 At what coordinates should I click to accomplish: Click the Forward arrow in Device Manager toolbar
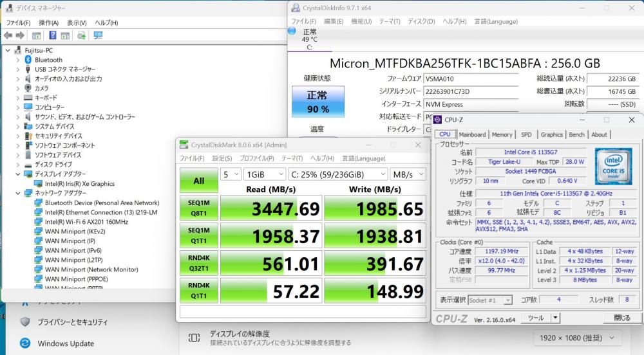point(20,35)
